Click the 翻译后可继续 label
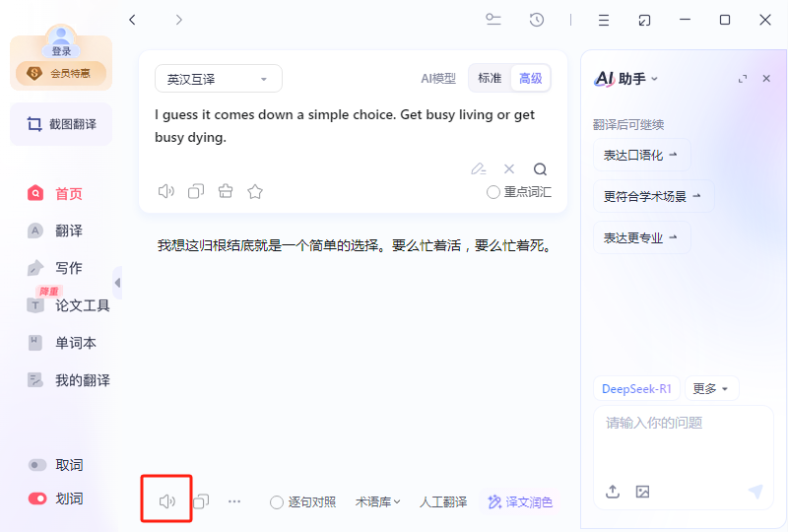Image resolution: width=788 pixels, height=532 pixels. 628,125
